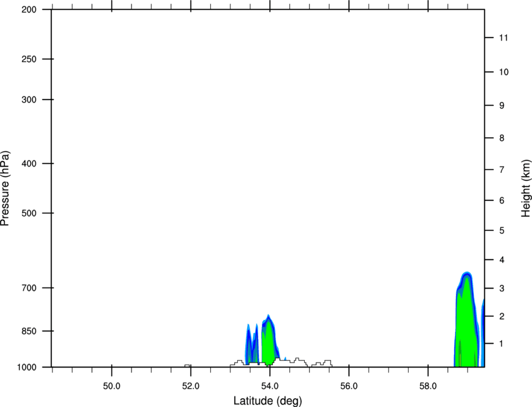Click the 52.0 latitude tick label
The width and height of the screenshot is (532, 407).
pos(191,386)
